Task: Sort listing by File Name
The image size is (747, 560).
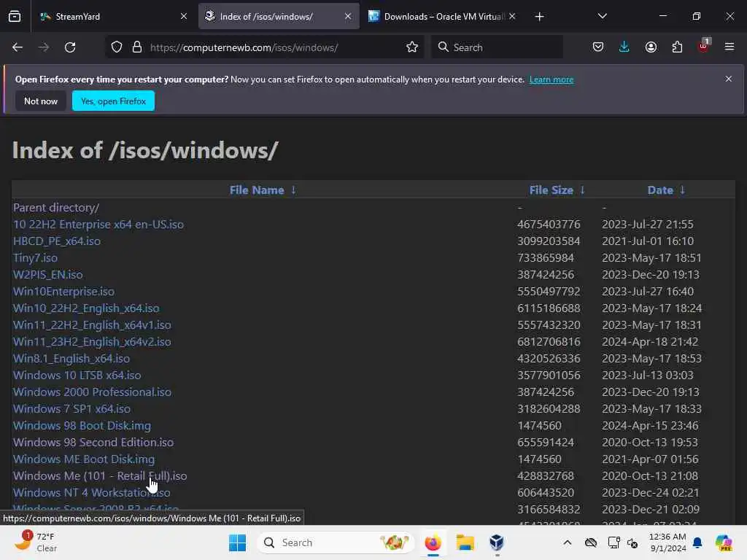Action: [257, 190]
